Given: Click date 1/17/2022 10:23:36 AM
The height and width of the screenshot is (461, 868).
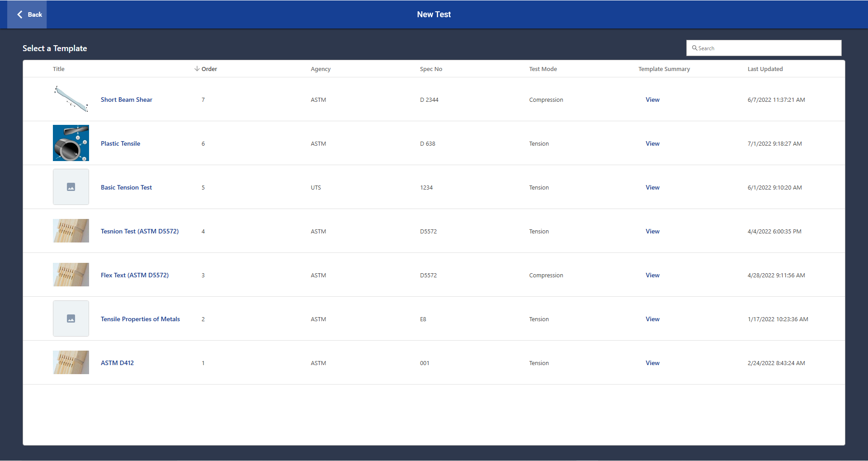Looking at the screenshot, I should (x=778, y=319).
